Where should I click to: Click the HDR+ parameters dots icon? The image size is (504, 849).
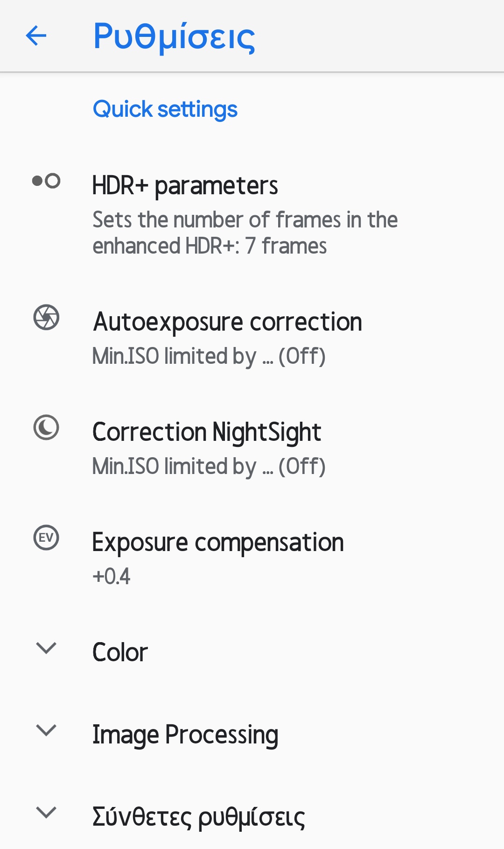click(x=46, y=181)
